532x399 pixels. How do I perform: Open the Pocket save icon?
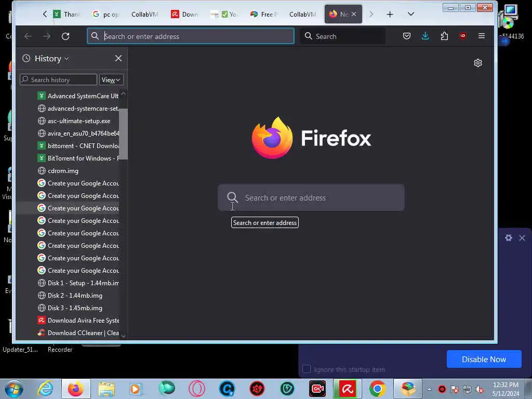407,36
